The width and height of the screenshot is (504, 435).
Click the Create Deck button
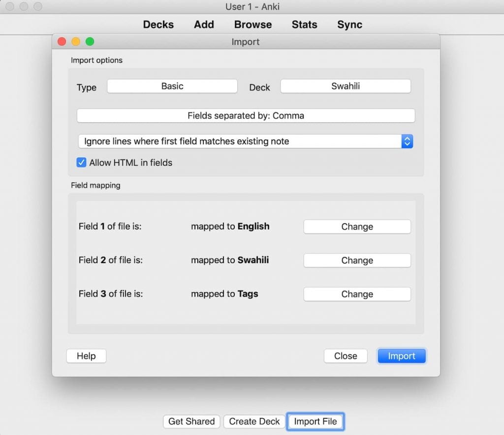pyautogui.click(x=253, y=421)
